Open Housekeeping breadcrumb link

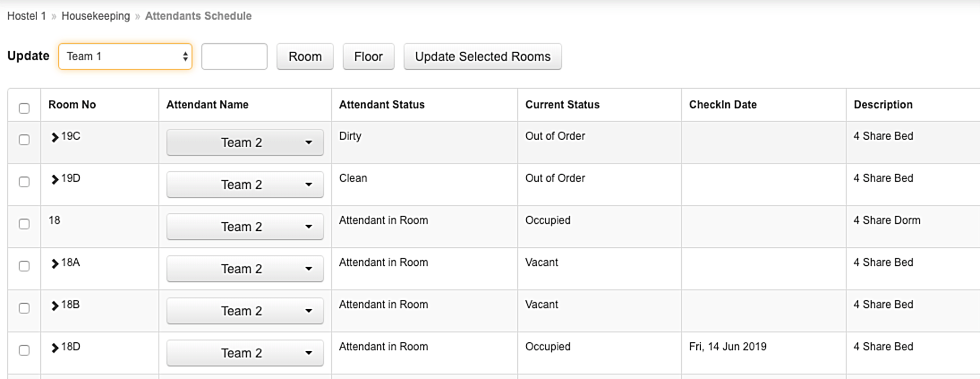pyautogui.click(x=95, y=16)
